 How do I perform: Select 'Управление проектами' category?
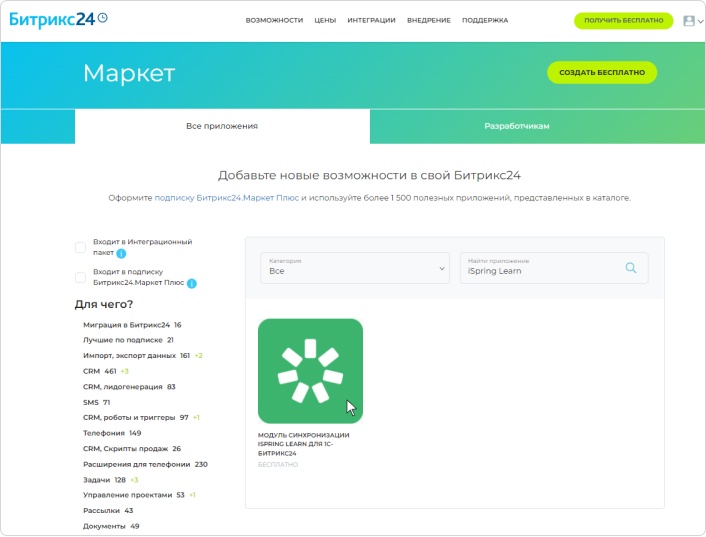click(139, 495)
